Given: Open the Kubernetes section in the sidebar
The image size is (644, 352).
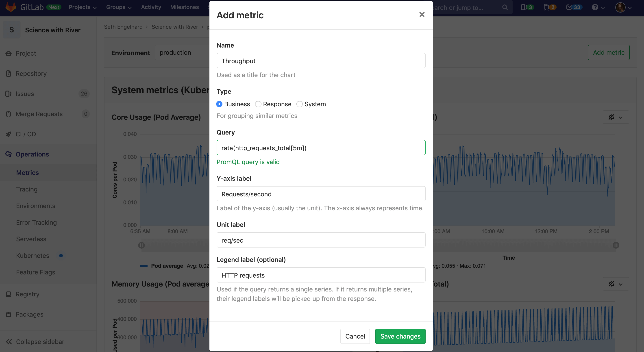Looking at the screenshot, I should [33, 256].
